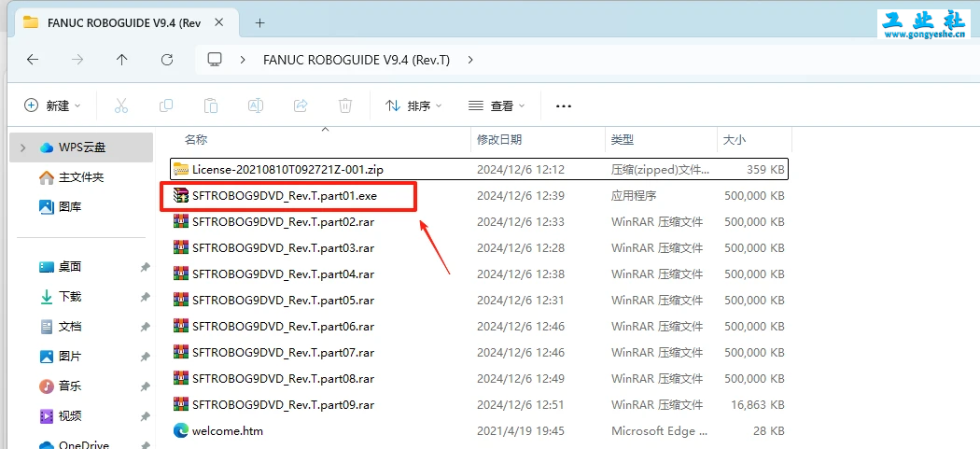This screenshot has width=980, height=449.
Task: Select SFTROBOG9DVD_Rev.T.part03.rar file name
Action: 283,248
